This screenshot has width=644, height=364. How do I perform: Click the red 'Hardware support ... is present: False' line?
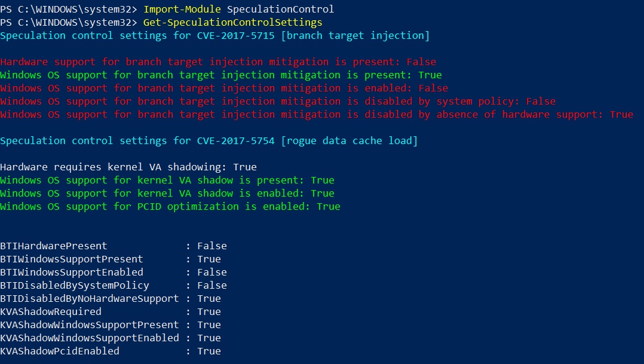pyautogui.click(x=218, y=62)
